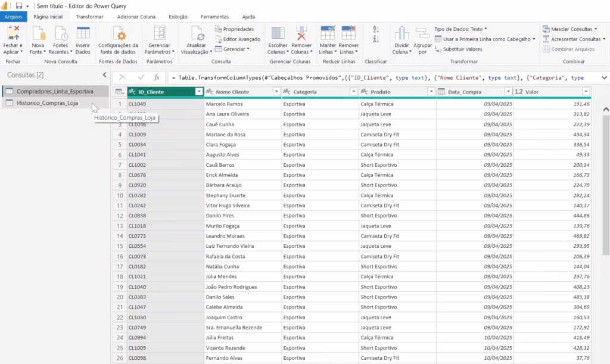This screenshot has height=364, width=610.
Task: Click the Escolher Colunas icon
Action: tap(278, 33)
